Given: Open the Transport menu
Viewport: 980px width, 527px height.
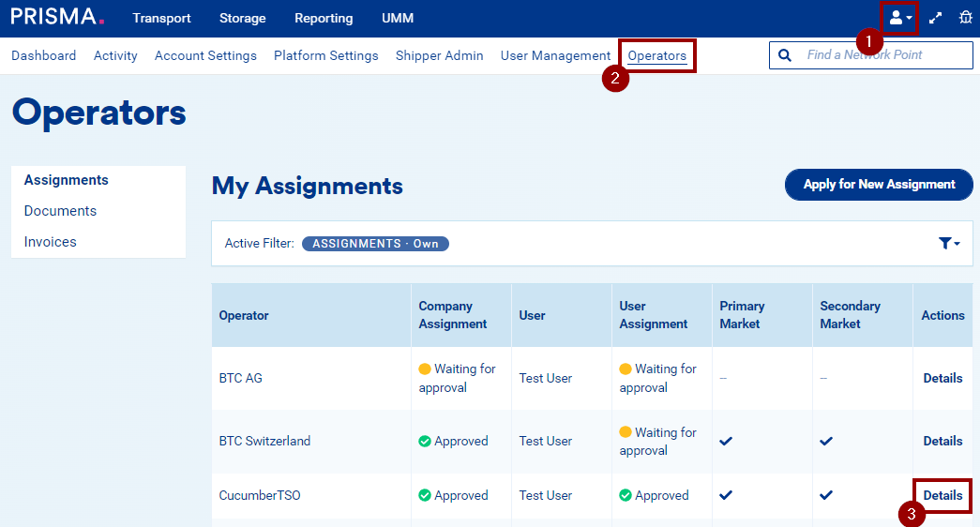Looking at the screenshot, I should (x=161, y=18).
